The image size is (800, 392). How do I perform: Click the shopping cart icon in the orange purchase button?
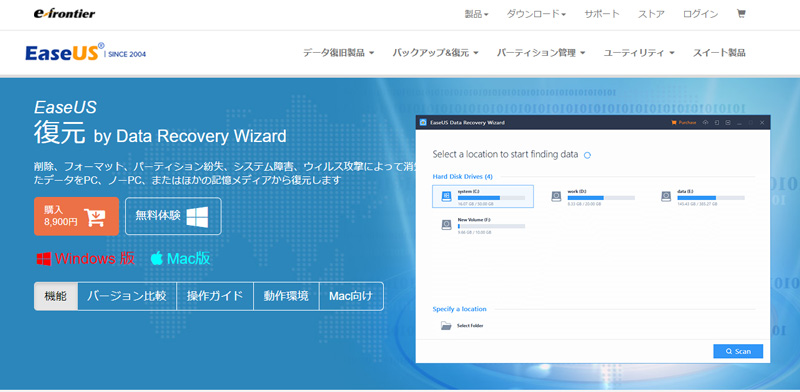pyautogui.click(x=95, y=216)
